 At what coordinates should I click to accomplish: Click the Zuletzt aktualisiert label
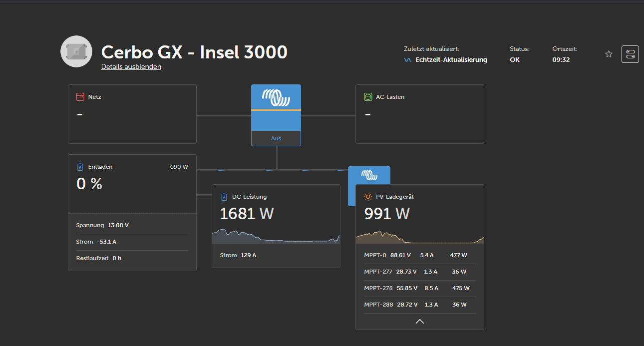tap(431, 49)
